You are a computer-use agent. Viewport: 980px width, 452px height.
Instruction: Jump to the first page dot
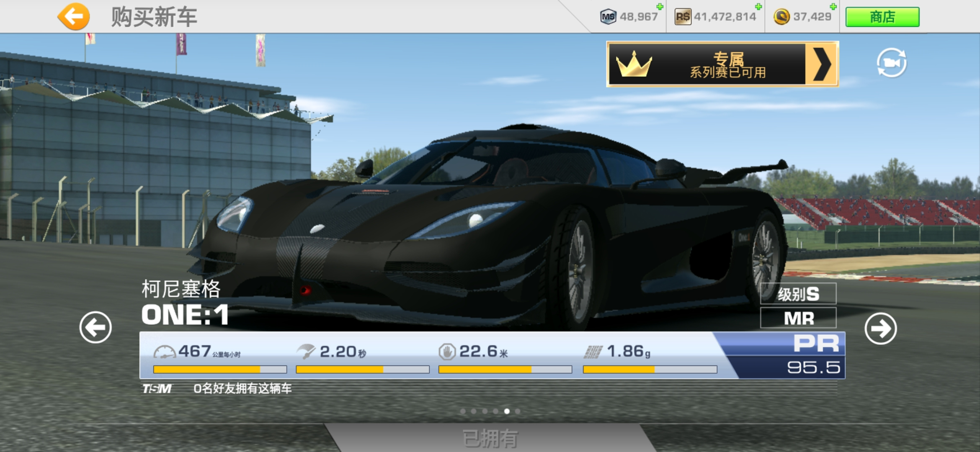point(463,411)
